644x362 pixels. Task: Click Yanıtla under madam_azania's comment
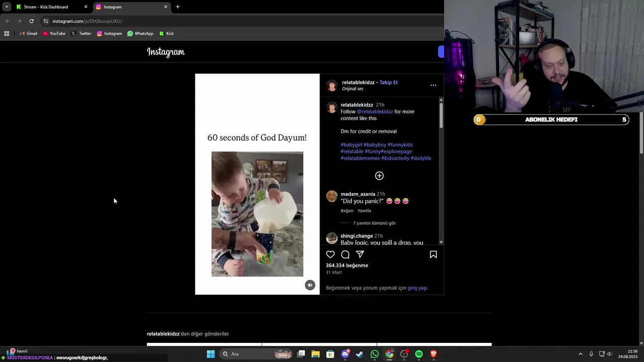click(x=364, y=211)
